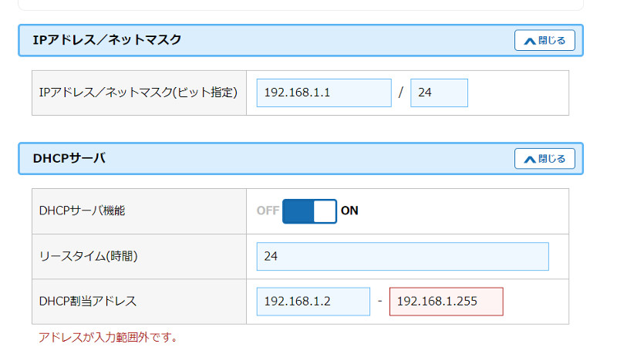Click the red-outlined end address field 192.168.1.255
This screenshot has height=364, width=617.
[446, 302]
